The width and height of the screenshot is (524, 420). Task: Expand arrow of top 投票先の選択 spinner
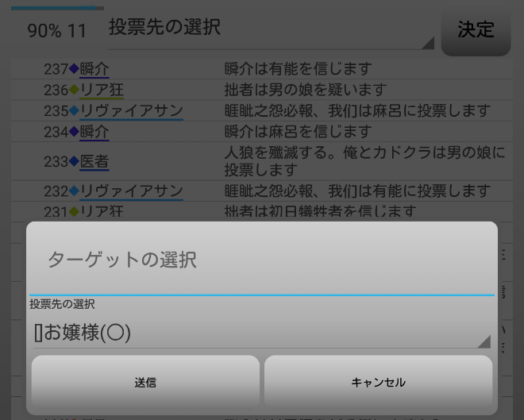tap(428, 43)
